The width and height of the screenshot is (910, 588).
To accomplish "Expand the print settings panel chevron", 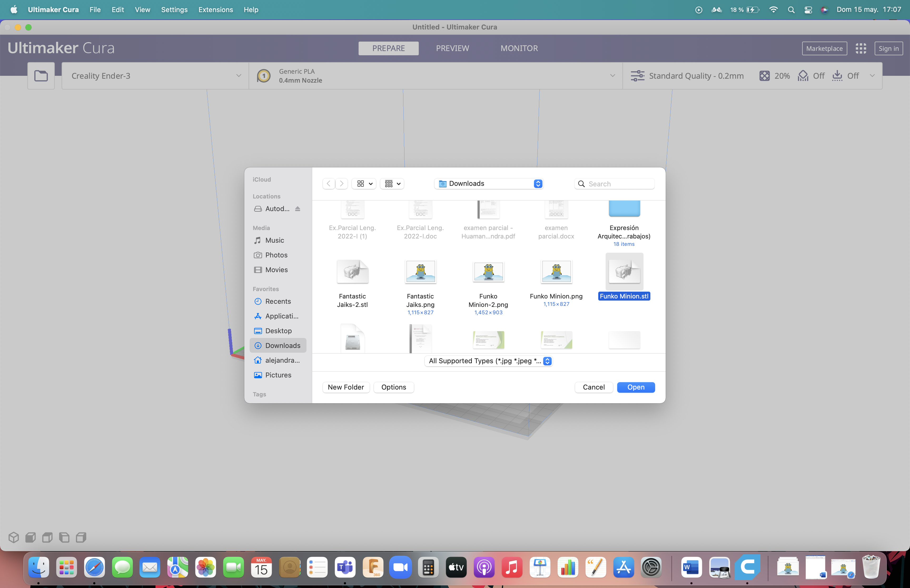I will pos(872,76).
